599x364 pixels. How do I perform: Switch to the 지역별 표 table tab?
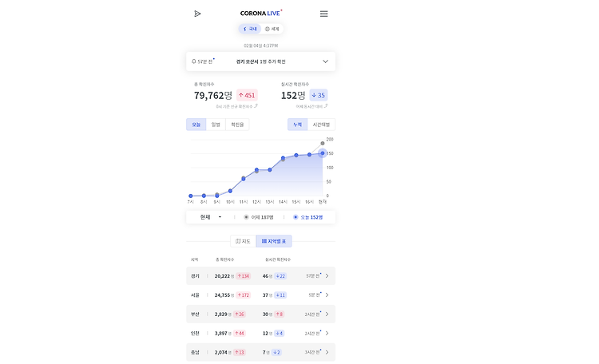pos(274,241)
